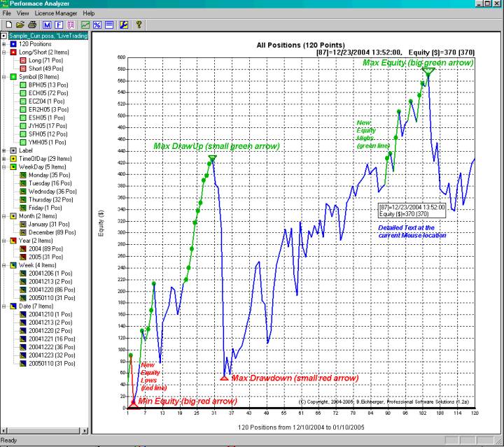Select the Sample_Cur.posa root tree item

[x=48, y=36]
